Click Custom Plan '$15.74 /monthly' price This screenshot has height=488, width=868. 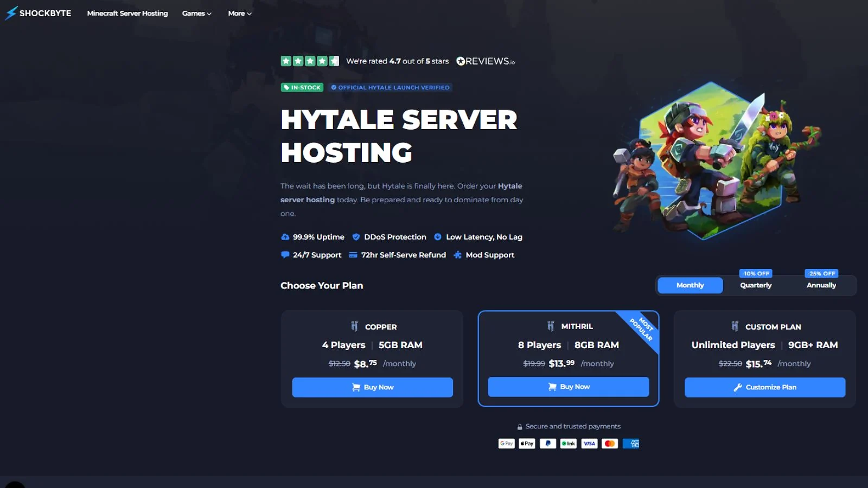(x=778, y=364)
